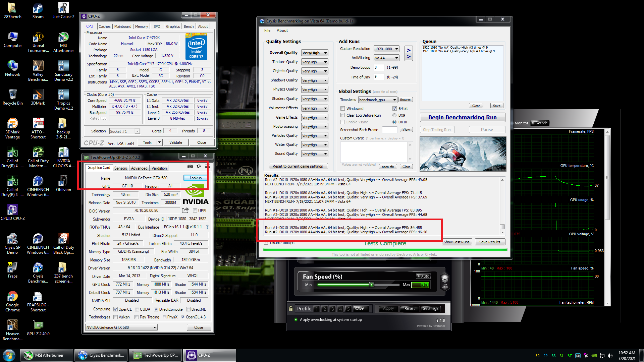The image size is (644, 362).
Task: Toggle the UEFI checkbox in GPU-Z
Action: (x=195, y=211)
